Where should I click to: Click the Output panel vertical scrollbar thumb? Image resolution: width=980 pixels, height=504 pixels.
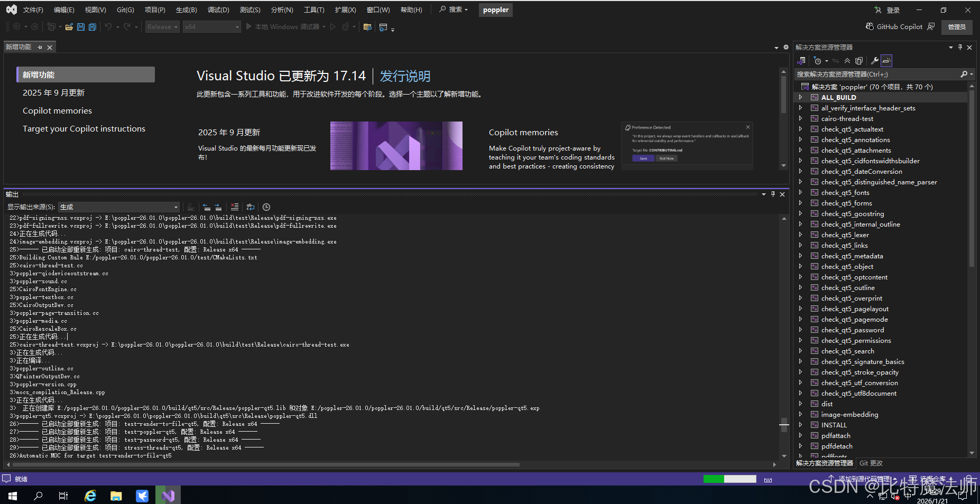[784, 425]
